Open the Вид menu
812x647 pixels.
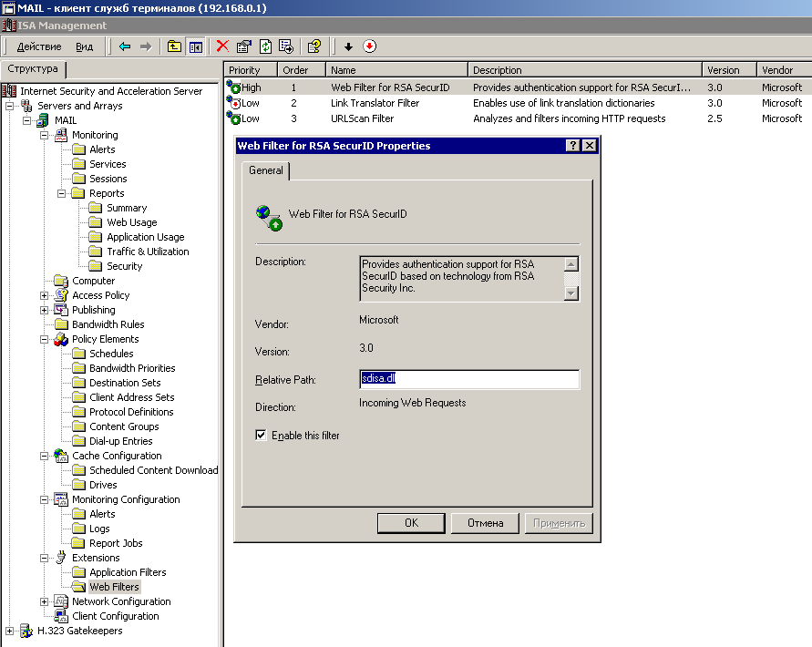[85, 46]
